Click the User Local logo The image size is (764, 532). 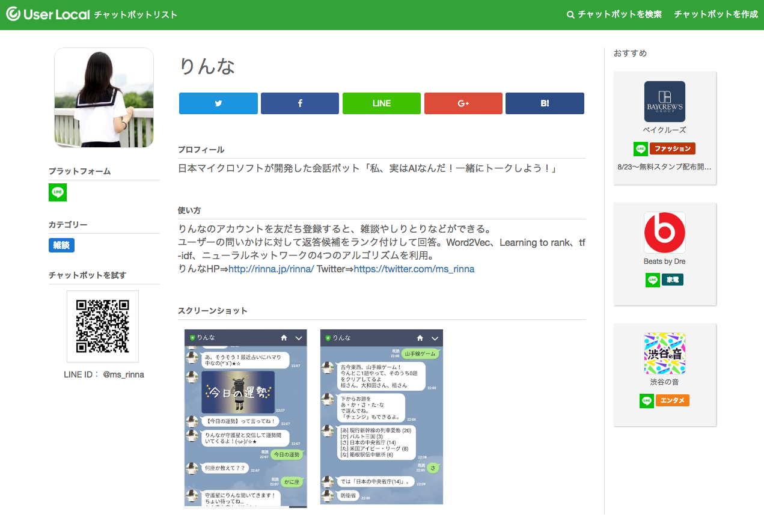tap(48, 14)
